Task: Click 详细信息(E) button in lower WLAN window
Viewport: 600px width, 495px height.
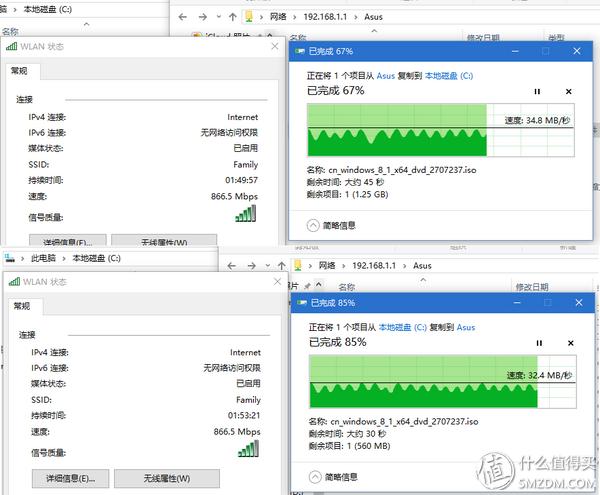Action: [70, 479]
